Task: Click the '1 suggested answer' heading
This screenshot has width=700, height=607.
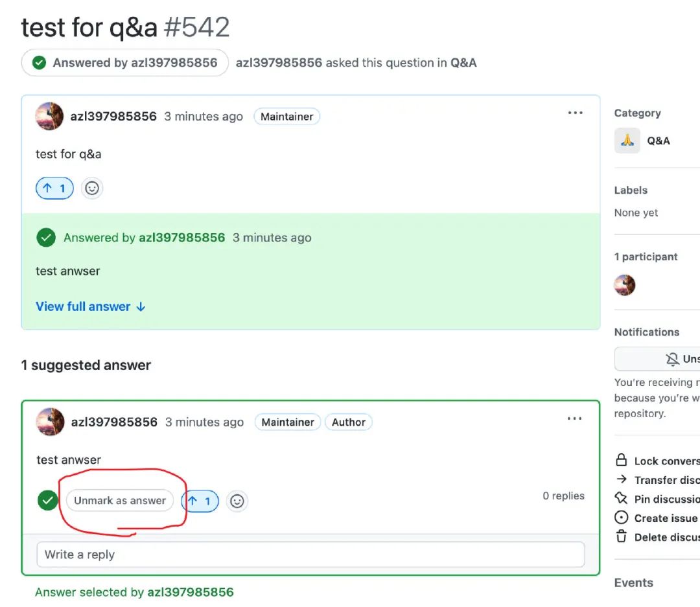Action: 86,365
